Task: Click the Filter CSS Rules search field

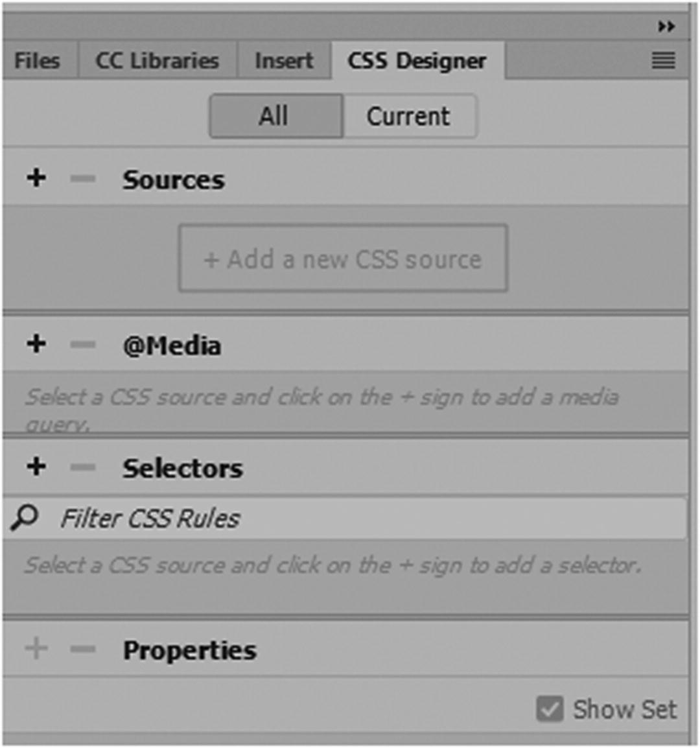Action: [x=363, y=518]
